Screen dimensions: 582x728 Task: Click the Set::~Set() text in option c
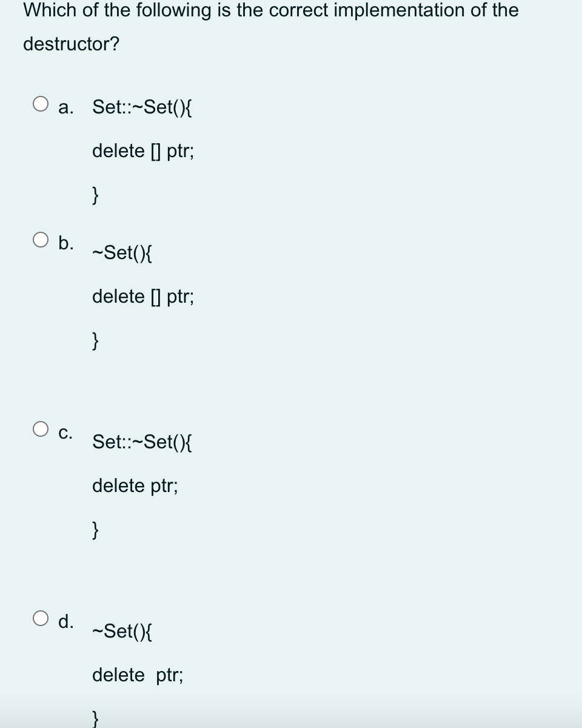click(x=142, y=442)
